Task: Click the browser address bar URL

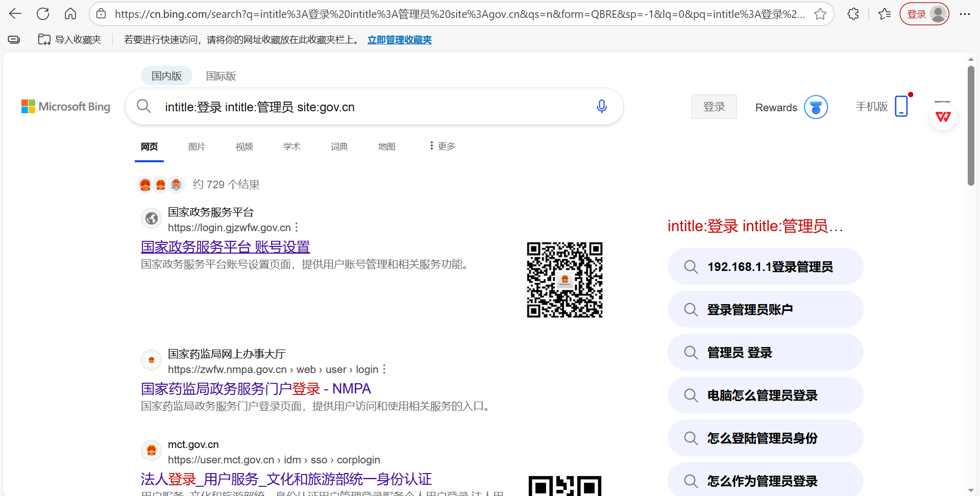Action: (x=460, y=14)
